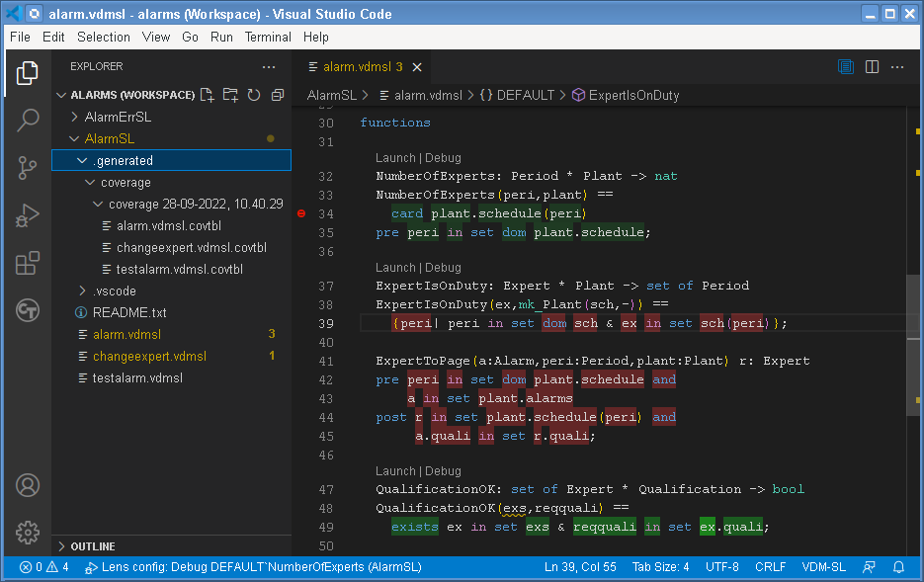
Task: Click the notifications bell in status bar
Action: pyautogui.click(x=897, y=567)
